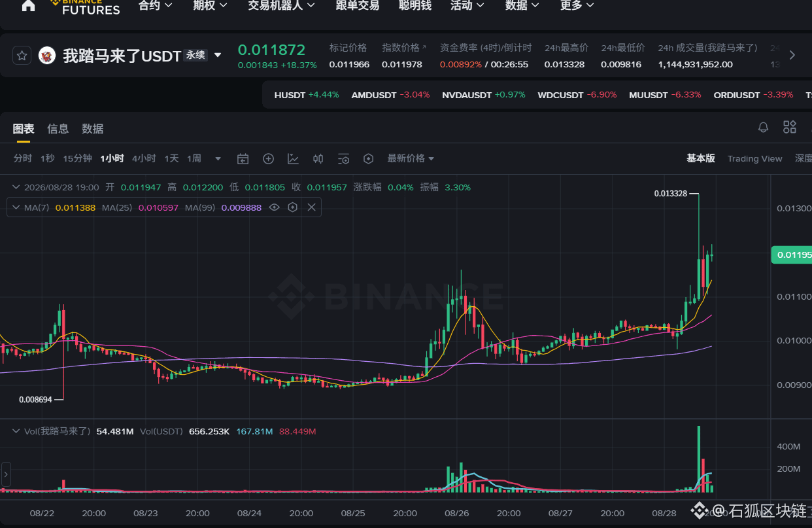Click the chart display settings list icon
Viewport: 812px width, 528px height.
coord(344,159)
